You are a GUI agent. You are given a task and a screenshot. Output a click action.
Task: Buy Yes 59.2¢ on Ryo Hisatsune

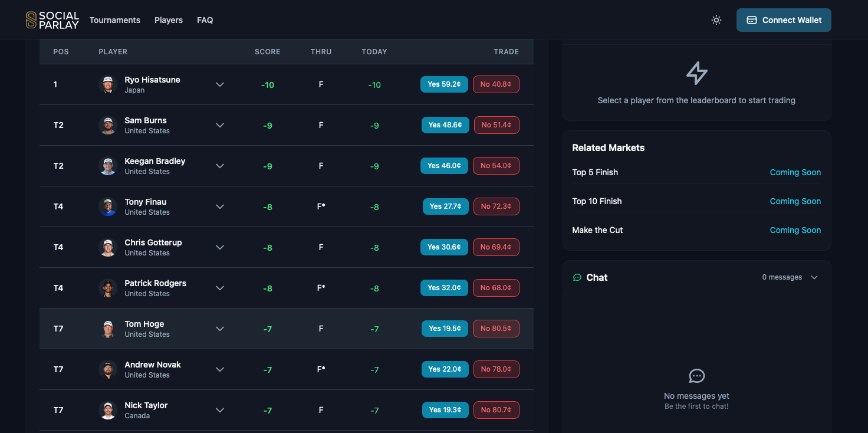coord(444,84)
